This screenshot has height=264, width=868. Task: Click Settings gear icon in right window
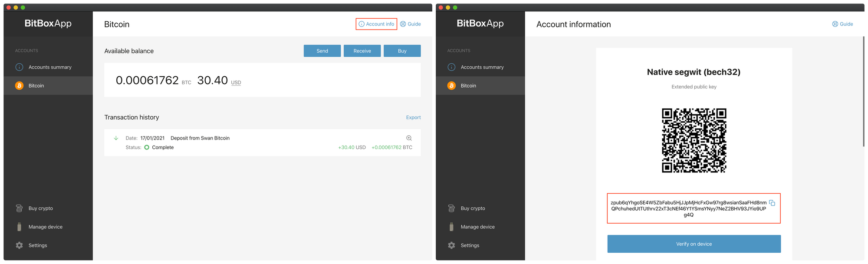[451, 245]
